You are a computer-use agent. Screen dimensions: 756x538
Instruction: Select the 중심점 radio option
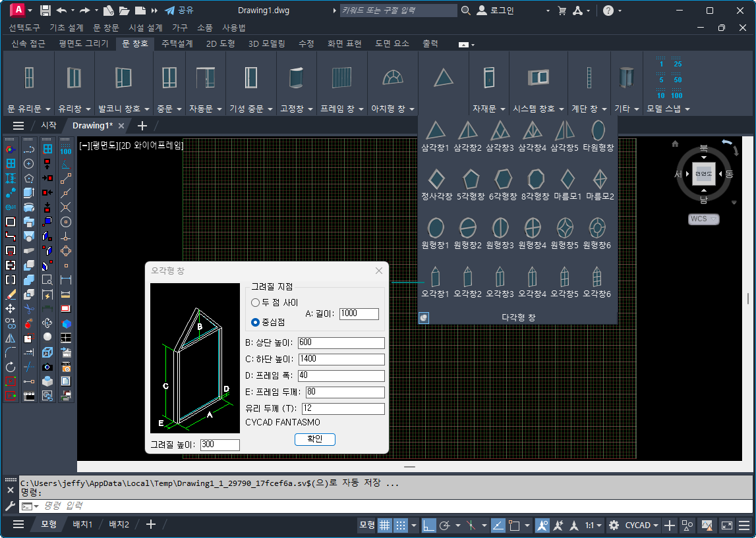(x=256, y=322)
